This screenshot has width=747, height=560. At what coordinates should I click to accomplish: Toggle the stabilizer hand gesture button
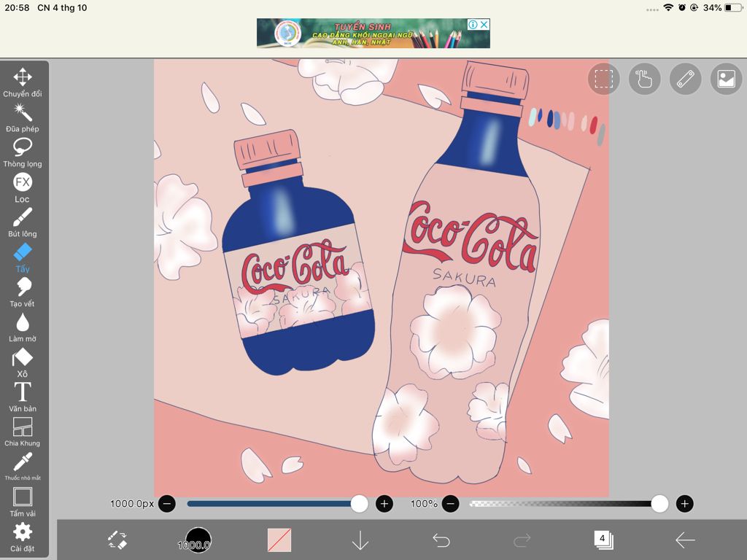pos(645,79)
